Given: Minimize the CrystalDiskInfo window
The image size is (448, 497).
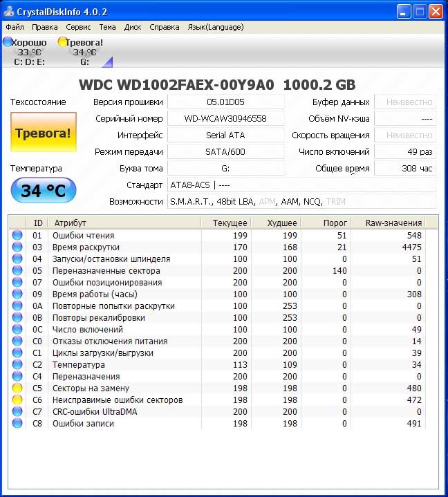Looking at the screenshot, I should pos(404,12).
